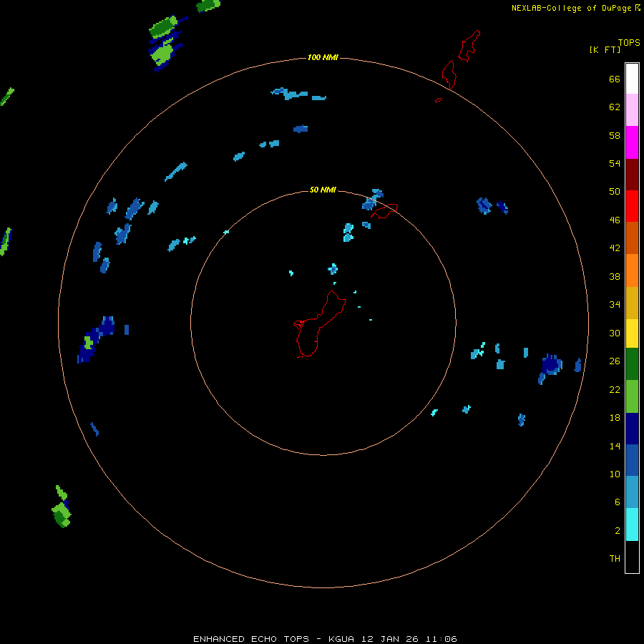
Task: Select the magenta color block in the legend
Action: click(632, 142)
